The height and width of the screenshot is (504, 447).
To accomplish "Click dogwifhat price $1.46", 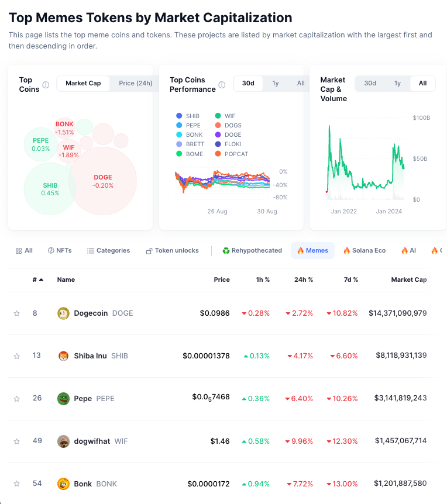I will (x=220, y=441).
